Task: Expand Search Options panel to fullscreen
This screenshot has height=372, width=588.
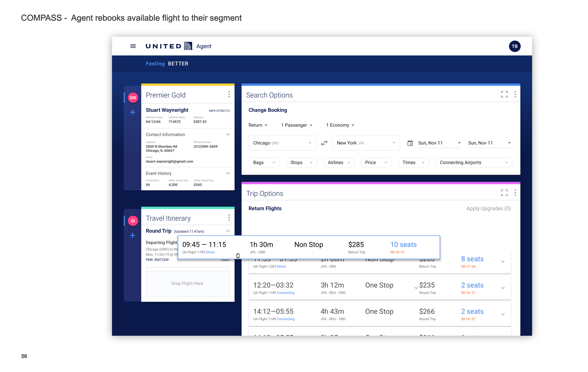Action: click(504, 94)
